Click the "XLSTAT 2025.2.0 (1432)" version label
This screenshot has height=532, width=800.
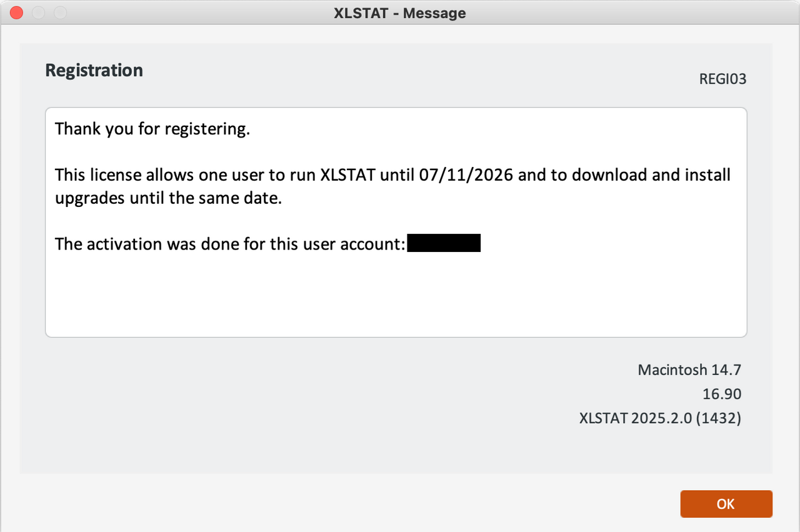(660, 418)
